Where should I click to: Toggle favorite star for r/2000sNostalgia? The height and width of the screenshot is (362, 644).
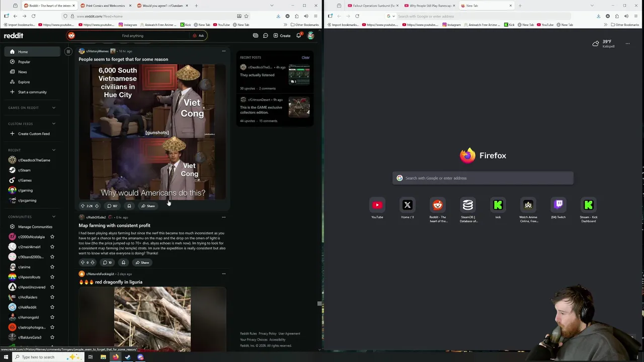tap(52, 237)
